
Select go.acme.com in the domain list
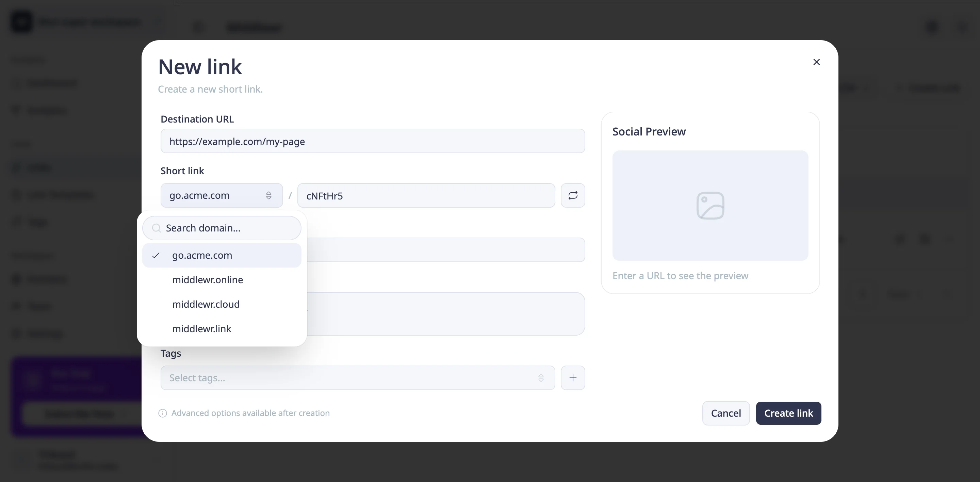222,255
